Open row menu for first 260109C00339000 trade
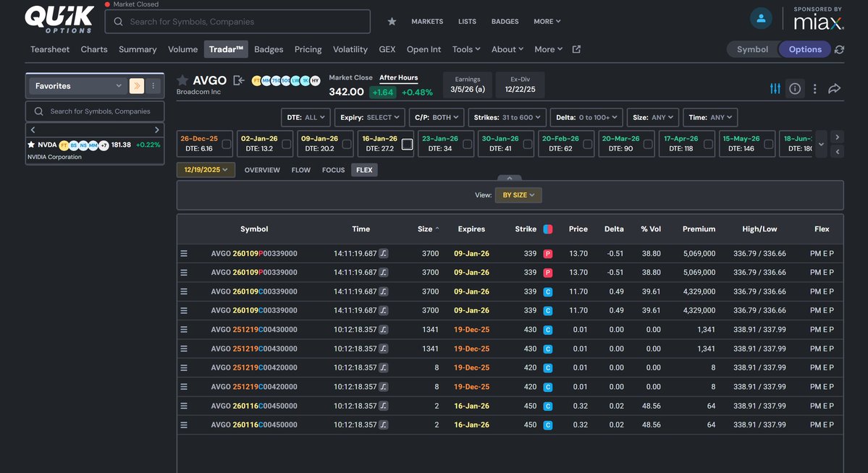Viewport: 868px width, 473px height. [x=184, y=291]
